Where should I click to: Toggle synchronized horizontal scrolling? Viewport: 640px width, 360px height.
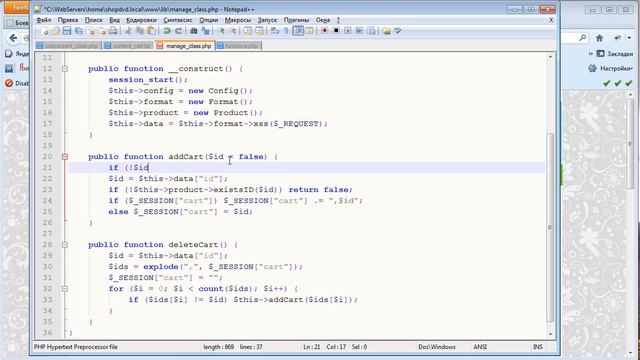click(x=259, y=31)
